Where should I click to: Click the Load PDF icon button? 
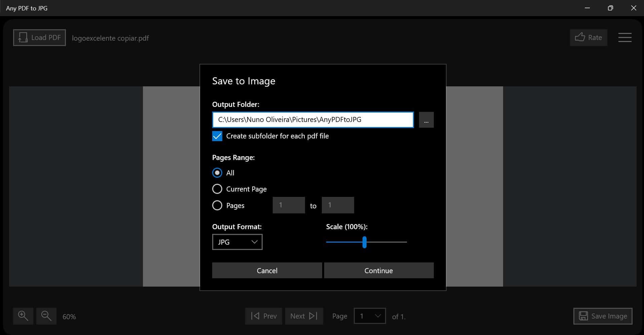pyautogui.click(x=39, y=38)
